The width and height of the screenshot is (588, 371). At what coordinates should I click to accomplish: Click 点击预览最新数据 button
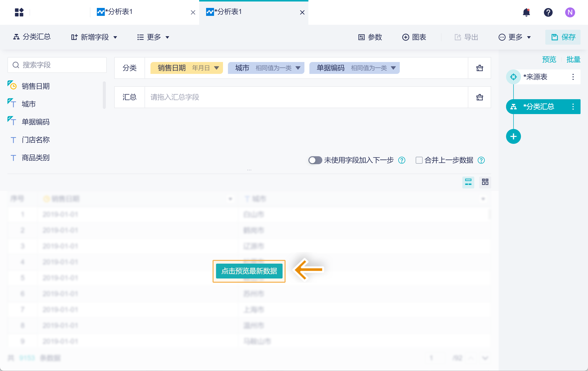coord(249,271)
